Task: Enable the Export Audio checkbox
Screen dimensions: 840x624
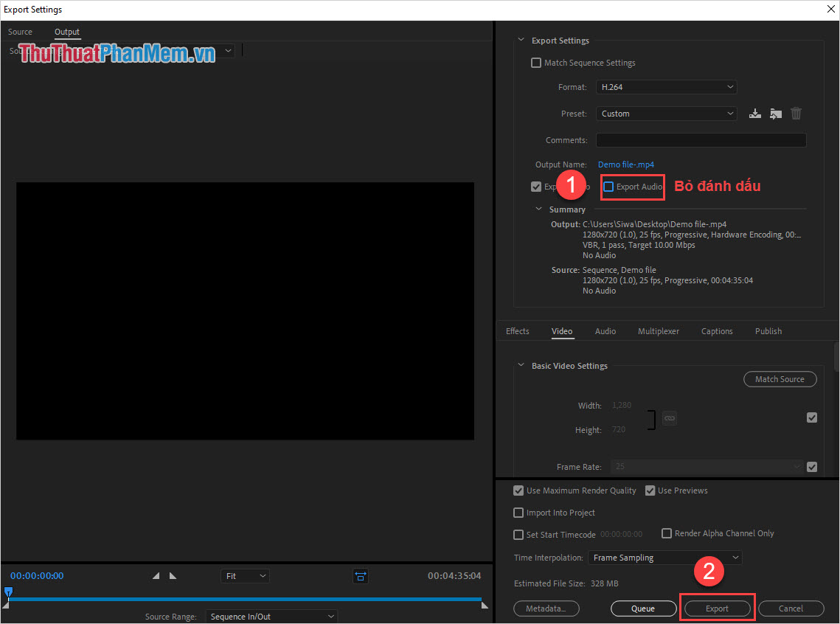Action: point(611,187)
